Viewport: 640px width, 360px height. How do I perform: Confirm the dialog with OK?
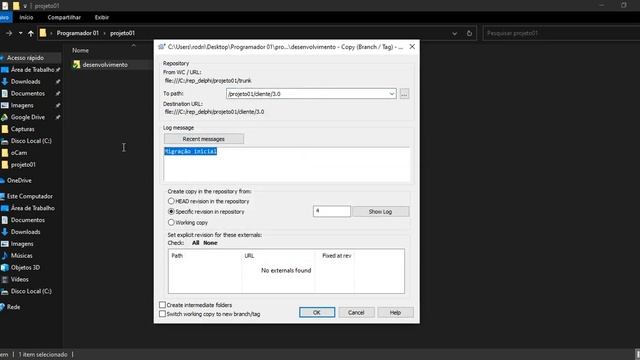point(317,312)
